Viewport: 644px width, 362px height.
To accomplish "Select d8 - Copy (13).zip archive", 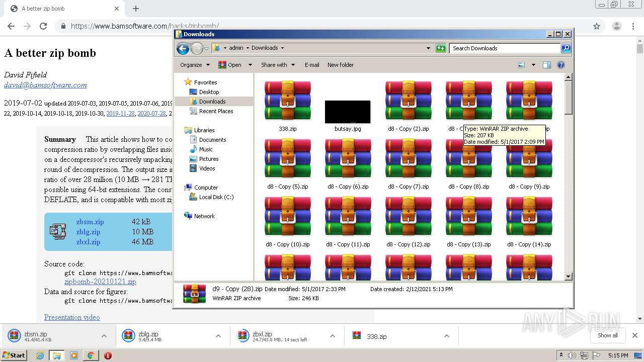I will click(469, 222).
